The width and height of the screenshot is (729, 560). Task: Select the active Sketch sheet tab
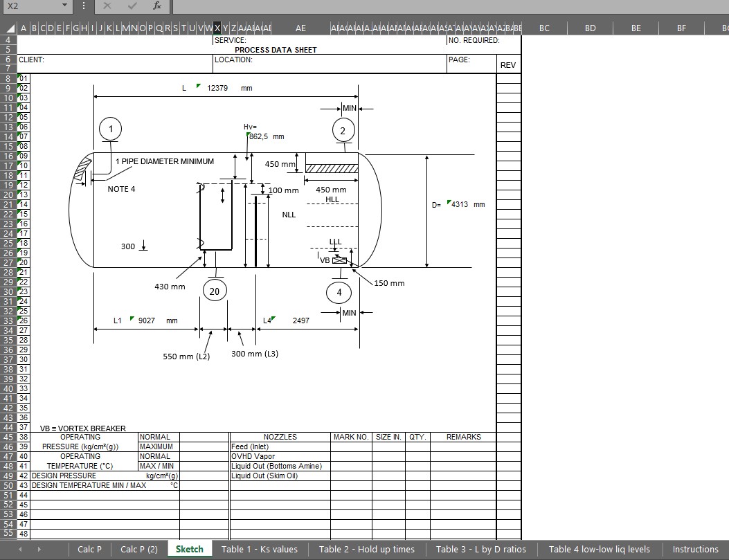click(x=190, y=548)
